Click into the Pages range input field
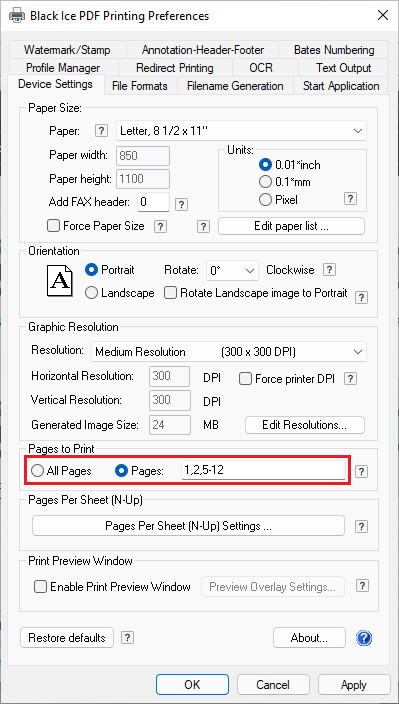Screen dimensions: 399x704 (263, 471)
